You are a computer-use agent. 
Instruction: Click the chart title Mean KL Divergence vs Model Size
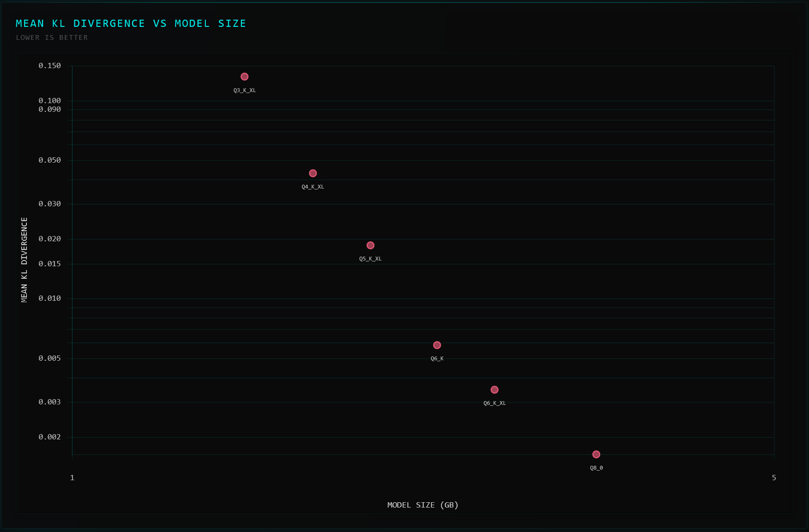pos(131,24)
